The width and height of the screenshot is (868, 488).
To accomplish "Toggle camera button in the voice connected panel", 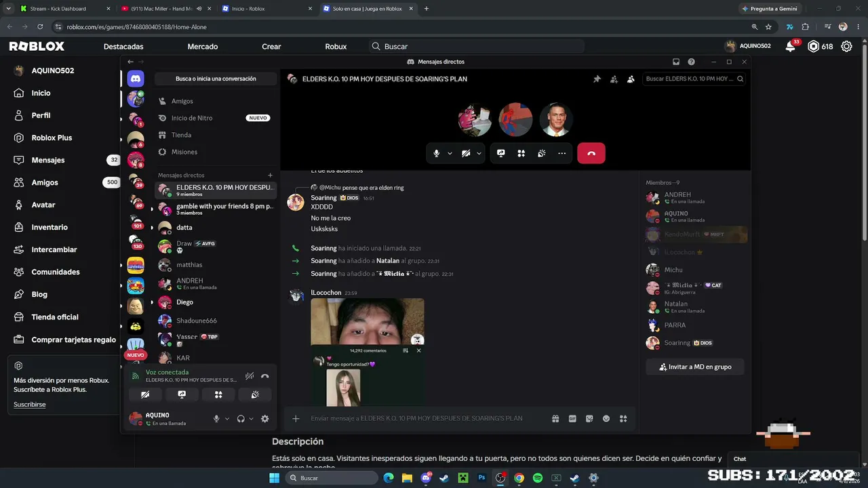I will click(x=145, y=394).
